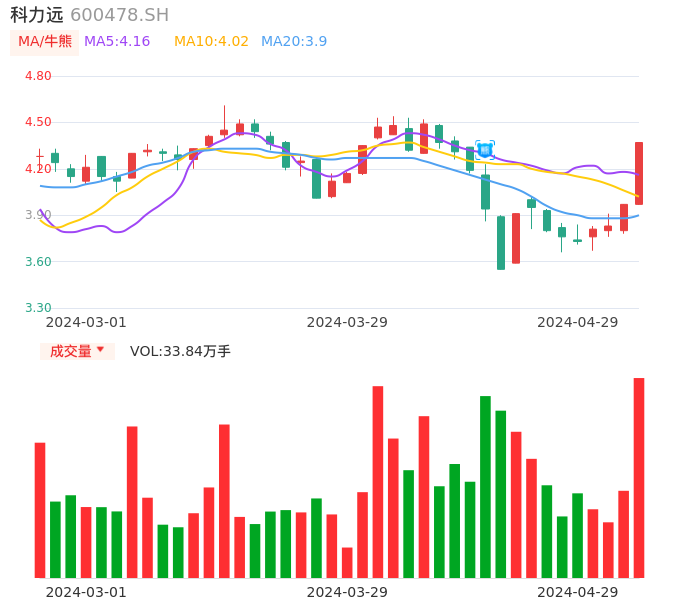
Task: Click the VOL:33.84万手 volume readout
Action: (x=180, y=351)
